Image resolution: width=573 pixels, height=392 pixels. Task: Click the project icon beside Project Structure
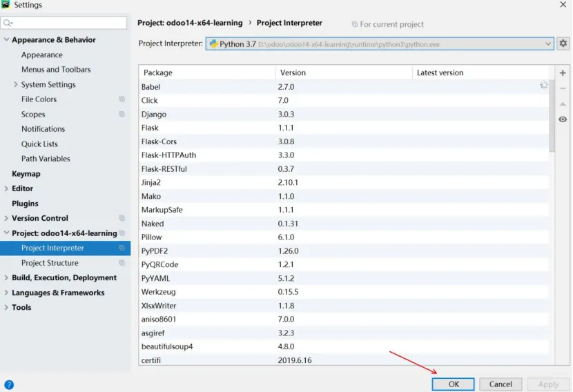(x=122, y=263)
